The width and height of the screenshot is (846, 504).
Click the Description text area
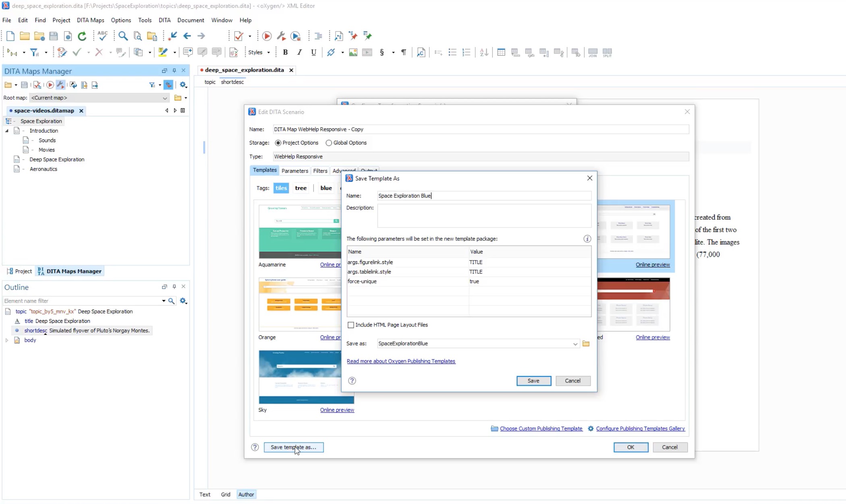(x=484, y=215)
